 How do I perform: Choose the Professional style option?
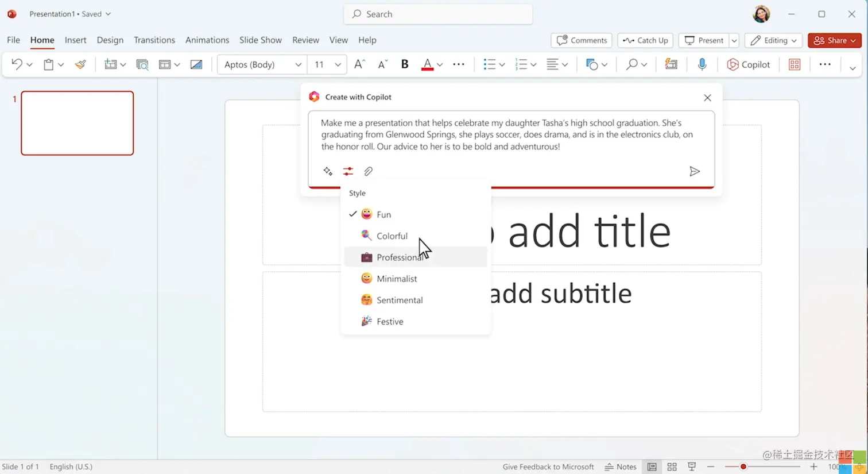click(416, 257)
